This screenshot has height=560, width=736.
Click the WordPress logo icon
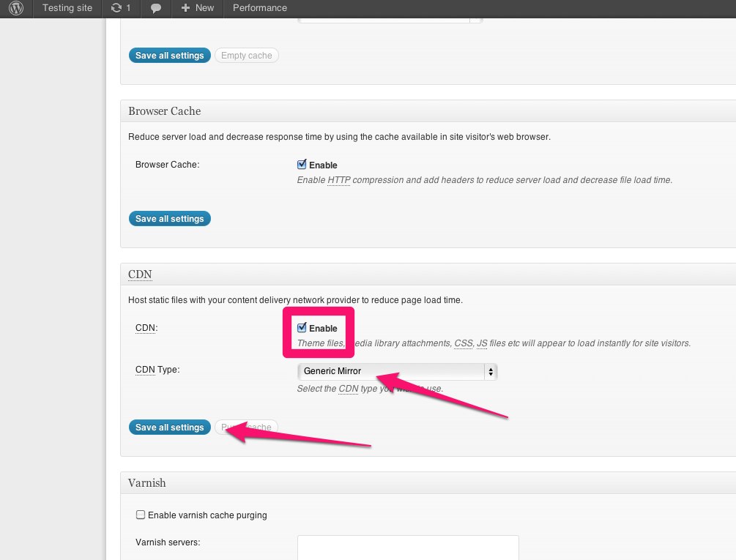pyautogui.click(x=16, y=8)
